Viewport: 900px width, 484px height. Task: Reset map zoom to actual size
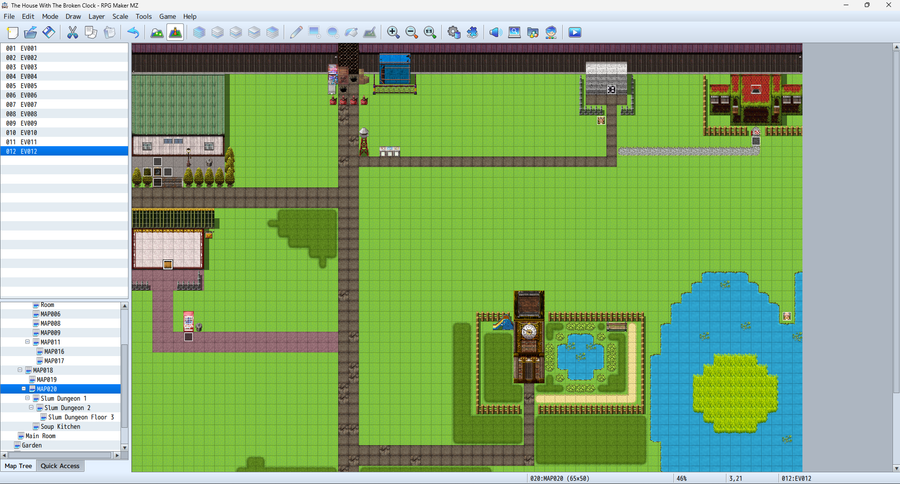(430, 32)
